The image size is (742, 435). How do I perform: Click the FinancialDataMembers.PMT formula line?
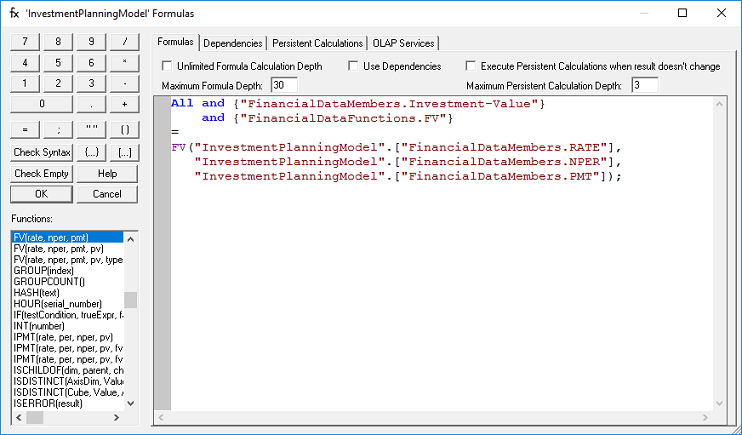pos(408,176)
